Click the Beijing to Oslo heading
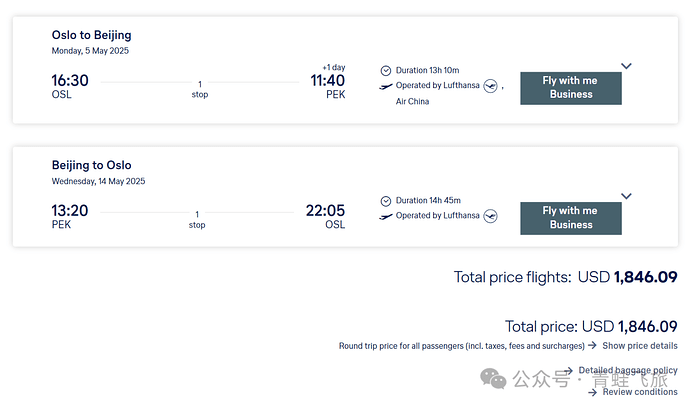 (x=92, y=165)
